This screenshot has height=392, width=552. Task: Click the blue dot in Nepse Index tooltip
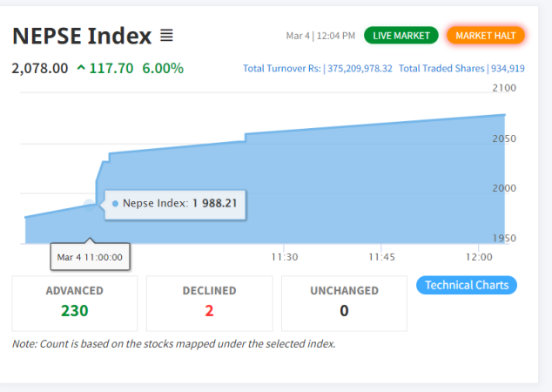pyautogui.click(x=116, y=204)
